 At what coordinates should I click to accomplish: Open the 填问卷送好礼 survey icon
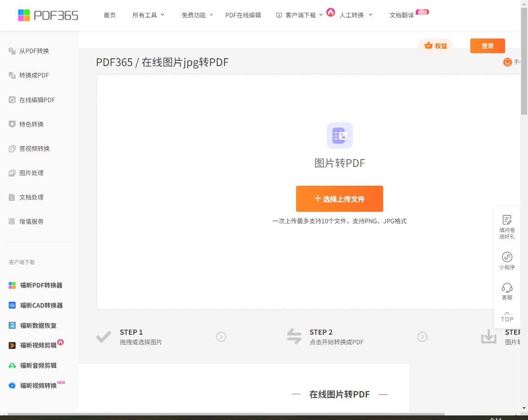tap(507, 220)
